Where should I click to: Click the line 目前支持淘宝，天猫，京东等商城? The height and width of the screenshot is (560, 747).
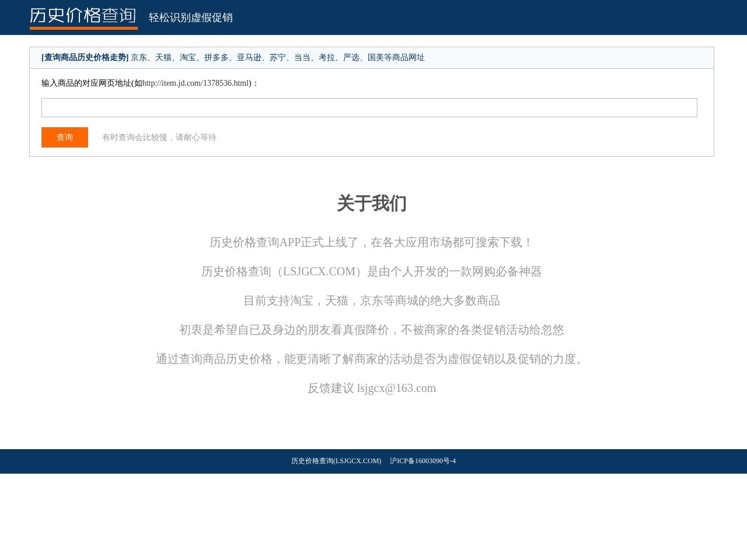pos(372,300)
